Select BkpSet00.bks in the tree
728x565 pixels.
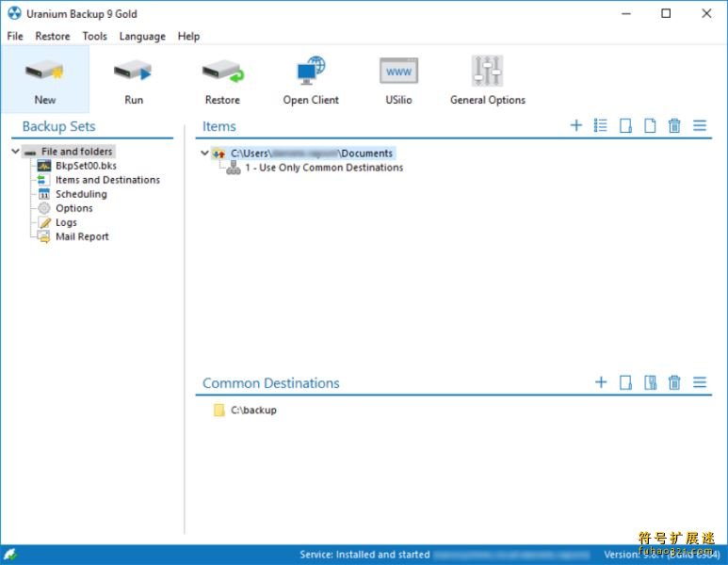[x=86, y=166]
